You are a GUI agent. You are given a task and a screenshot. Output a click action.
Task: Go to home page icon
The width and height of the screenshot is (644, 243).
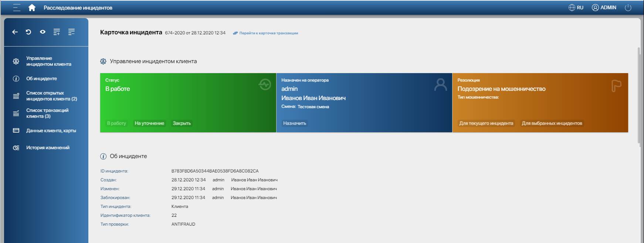(x=32, y=8)
